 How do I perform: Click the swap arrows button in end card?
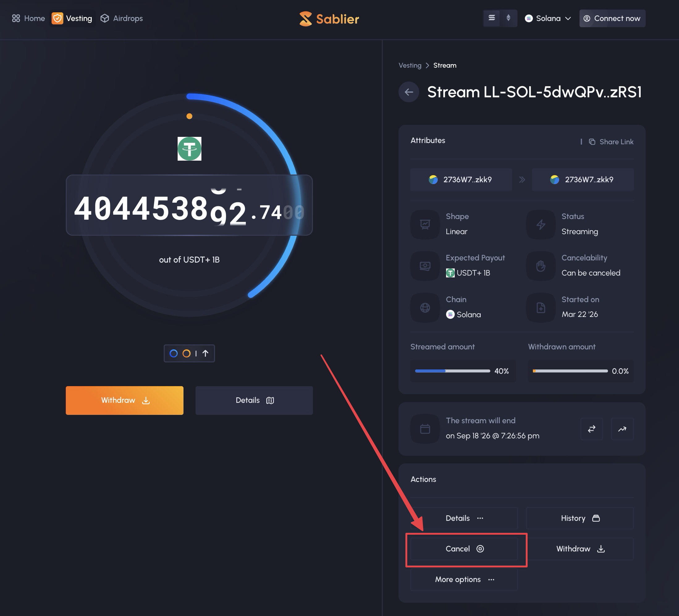[x=592, y=429]
